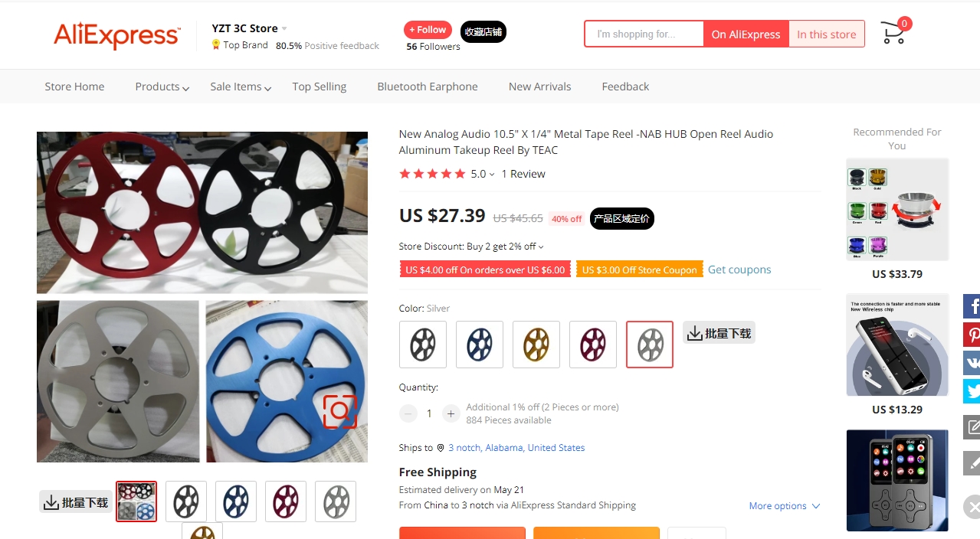Increase quantity with the plus button
980x539 pixels.
[451, 413]
